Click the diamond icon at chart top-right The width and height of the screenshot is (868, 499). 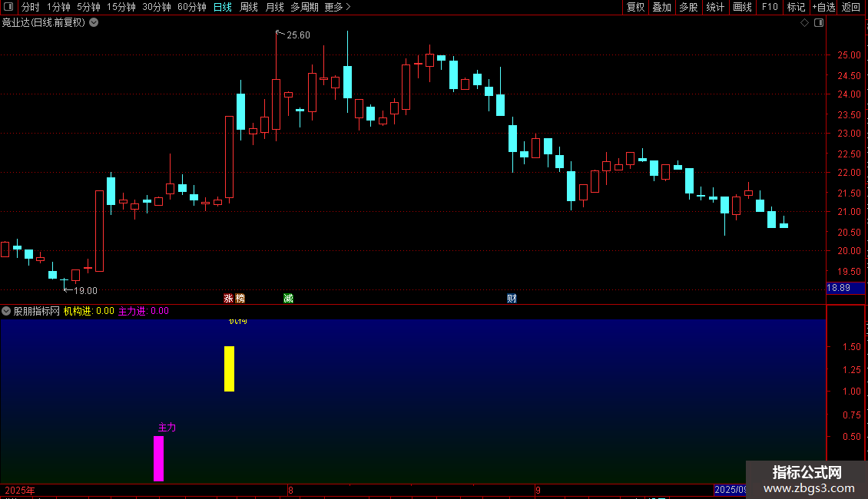pyautogui.click(x=804, y=23)
